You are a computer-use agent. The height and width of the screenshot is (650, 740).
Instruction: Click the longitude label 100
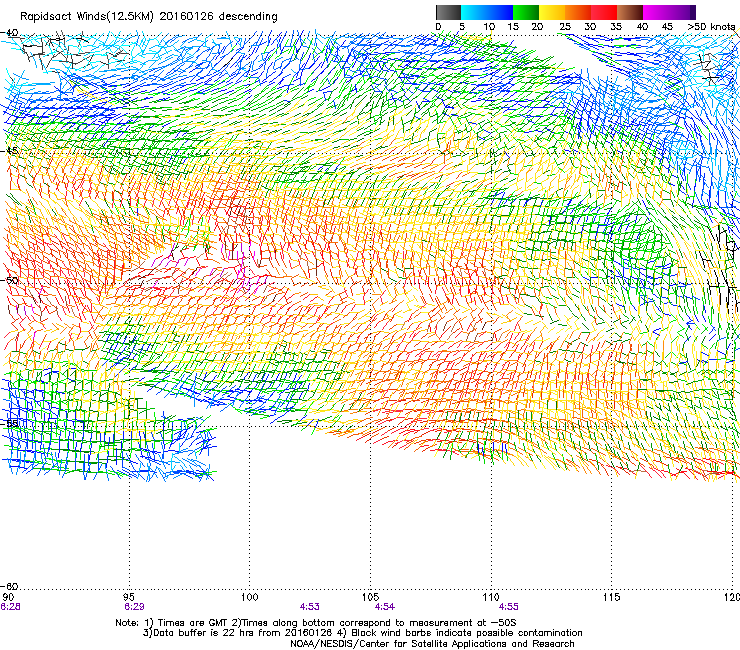pos(250,597)
